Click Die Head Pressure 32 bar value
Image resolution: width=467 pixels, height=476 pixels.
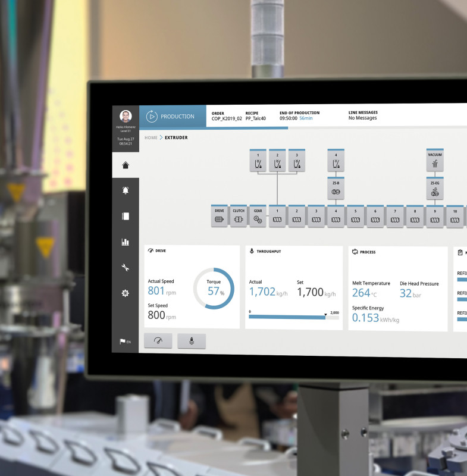click(x=410, y=293)
